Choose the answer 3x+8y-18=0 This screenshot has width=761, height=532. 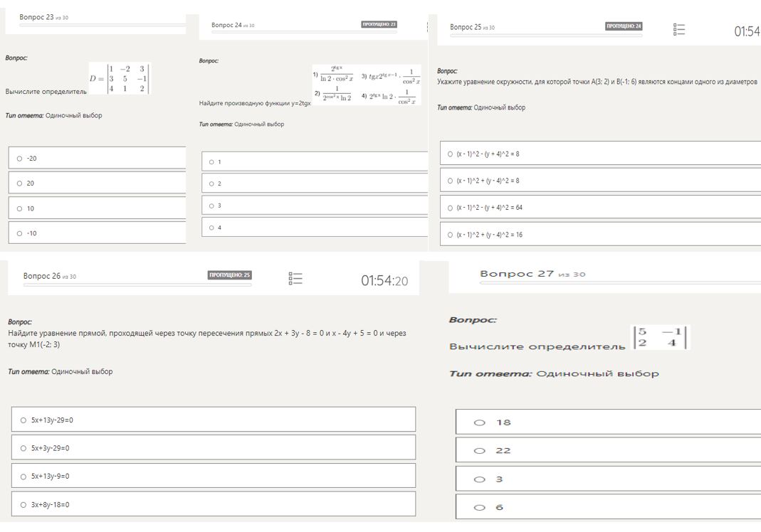coord(23,504)
